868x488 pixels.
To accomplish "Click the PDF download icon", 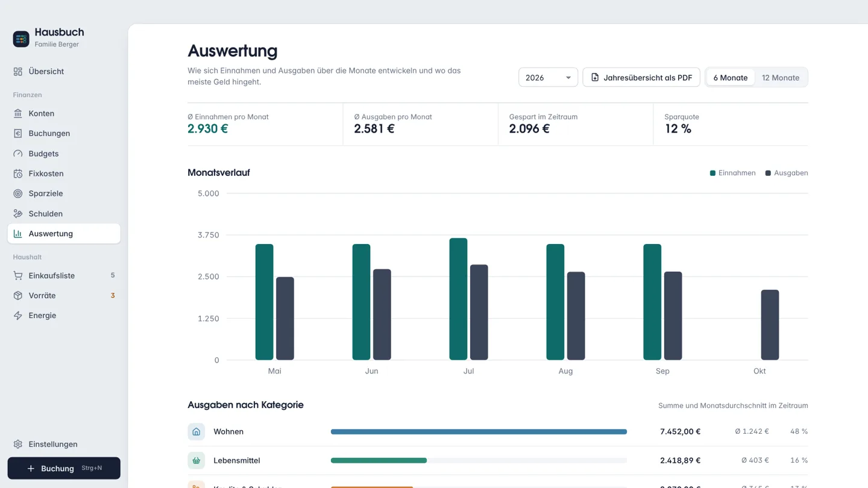I will (595, 77).
